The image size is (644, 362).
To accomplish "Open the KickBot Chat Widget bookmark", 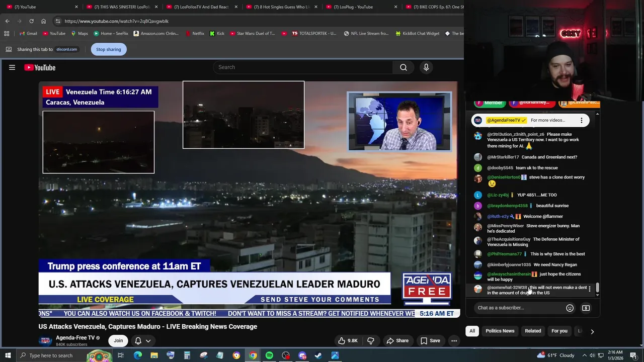I will pos(417,34).
